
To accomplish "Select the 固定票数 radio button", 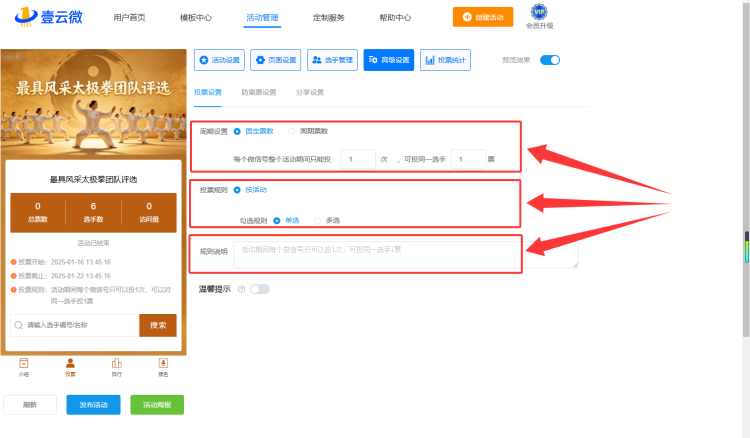I will tap(237, 131).
